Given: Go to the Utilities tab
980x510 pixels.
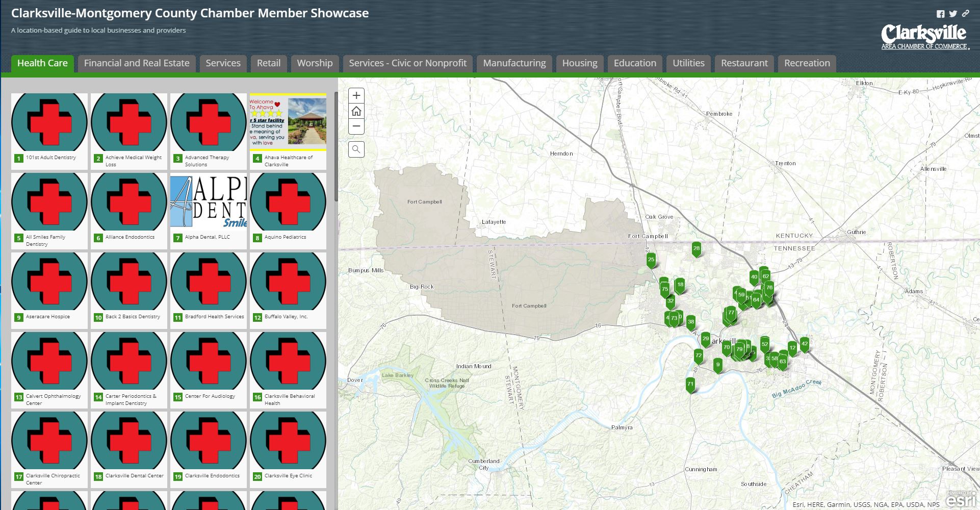Looking at the screenshot, I should click(x=689, y=64).
